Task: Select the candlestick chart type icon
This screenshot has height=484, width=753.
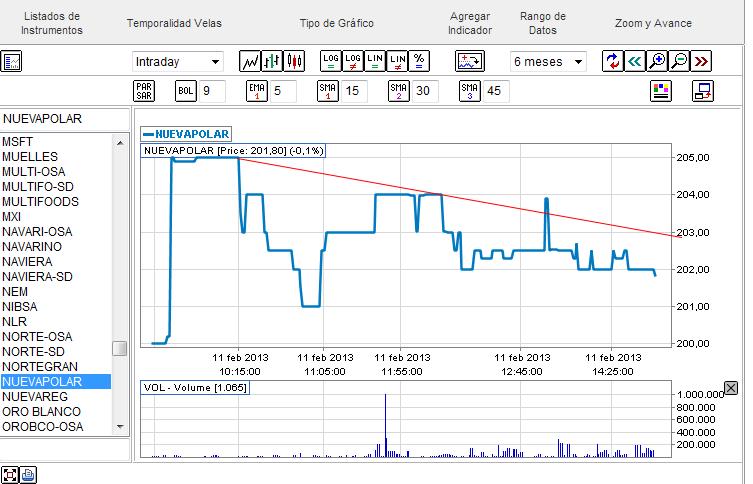Action: pos(294,61)
